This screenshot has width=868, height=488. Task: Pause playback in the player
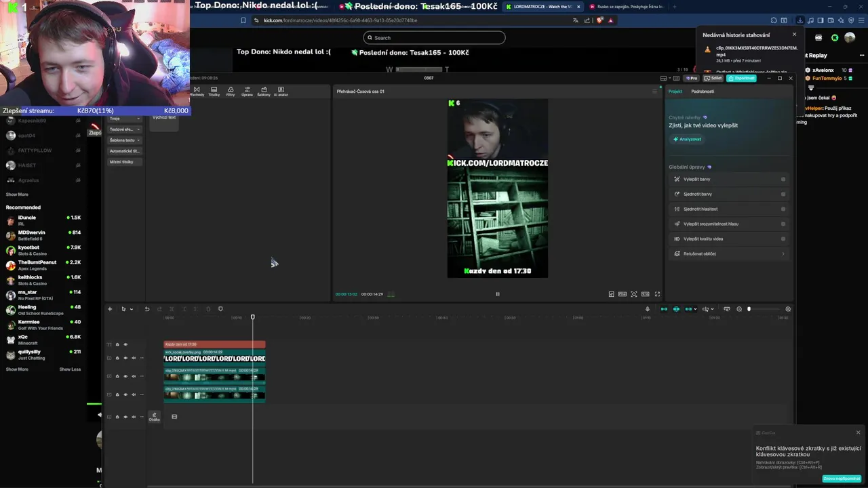(x=498, y=294)
